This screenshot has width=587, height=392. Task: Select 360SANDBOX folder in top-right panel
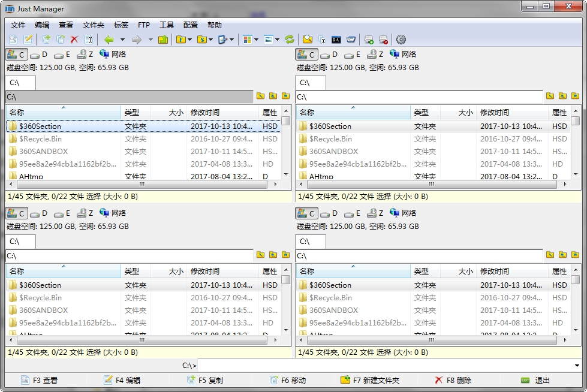[x=333, y=152]
